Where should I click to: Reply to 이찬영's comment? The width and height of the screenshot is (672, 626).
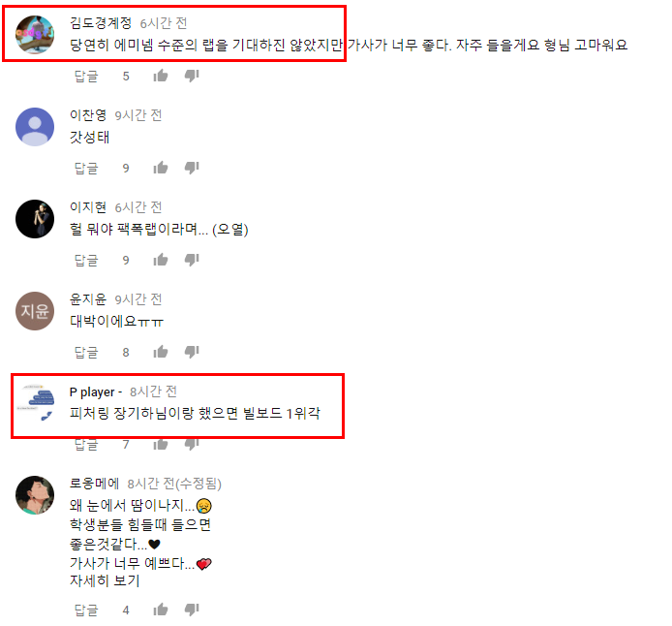click(86, 168)
